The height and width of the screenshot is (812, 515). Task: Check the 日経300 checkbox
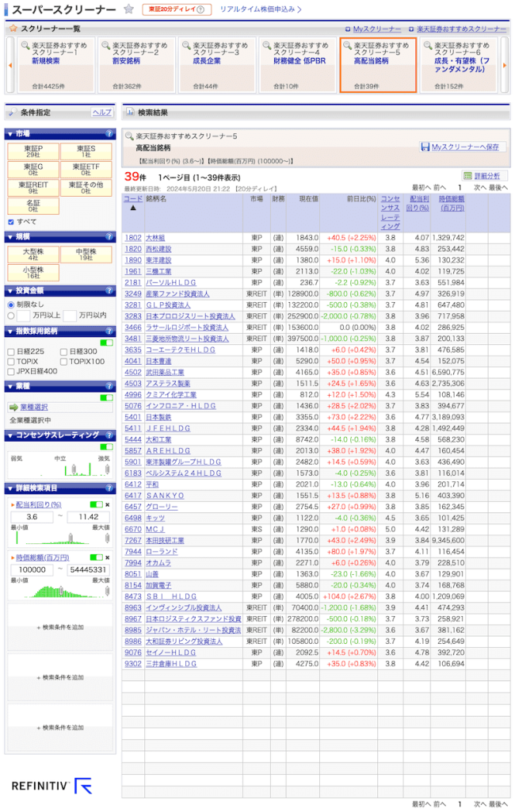pos(63,351)
